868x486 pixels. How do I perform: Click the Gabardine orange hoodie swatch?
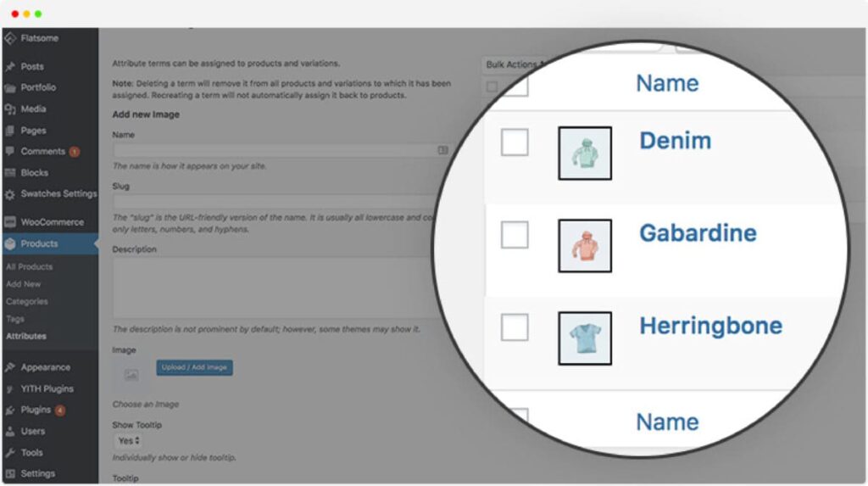click(x=585, y=245)
